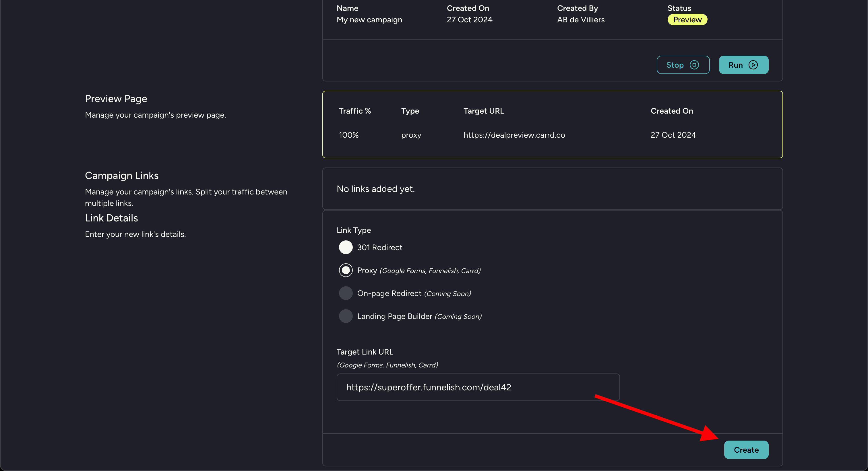Image resolution: width=868 pixels, height=471 pixels.
Task: Click the dealpreview.carrd.co target URL
Action: (514, 135)
